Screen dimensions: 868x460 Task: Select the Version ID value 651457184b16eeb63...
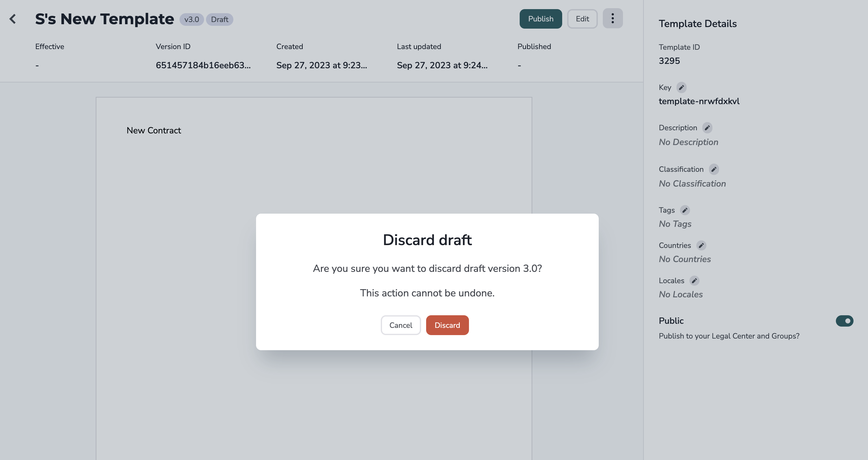[x=203, y=65]
